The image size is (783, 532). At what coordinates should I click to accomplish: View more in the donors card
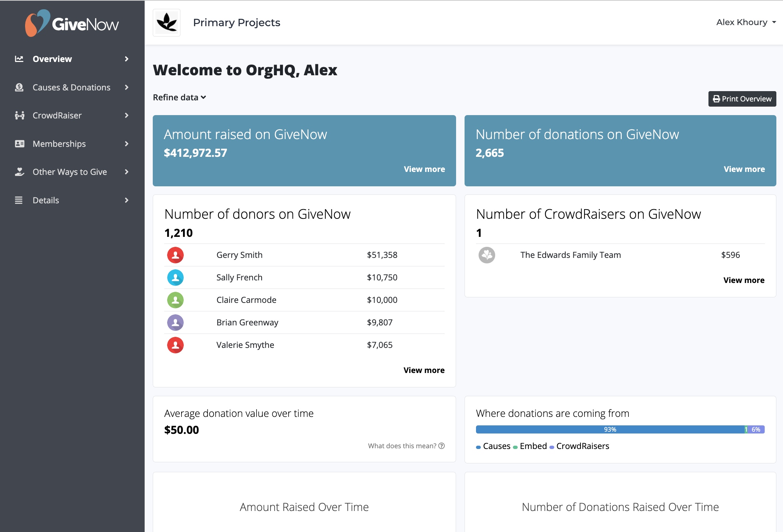pyautogui.click(x=424, y=370)
